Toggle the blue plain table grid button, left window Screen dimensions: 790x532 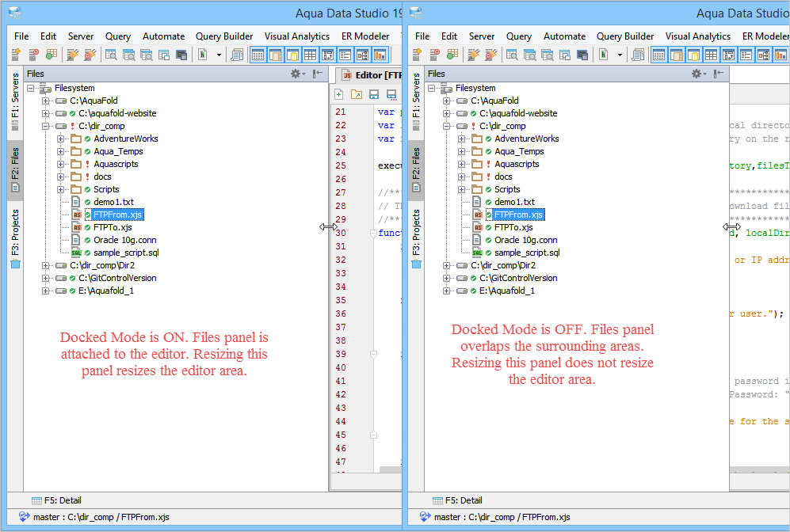point(311,55)
